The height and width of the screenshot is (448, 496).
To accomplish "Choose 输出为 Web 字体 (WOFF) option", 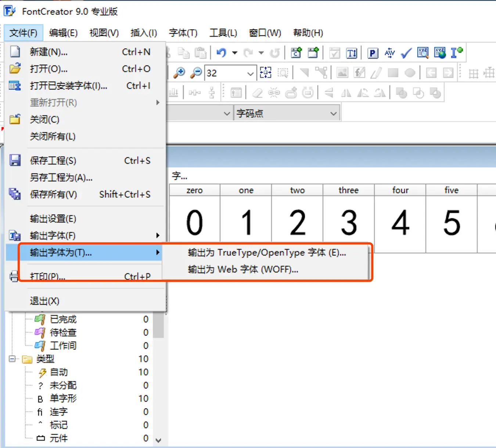I will [x=241, y=269].
